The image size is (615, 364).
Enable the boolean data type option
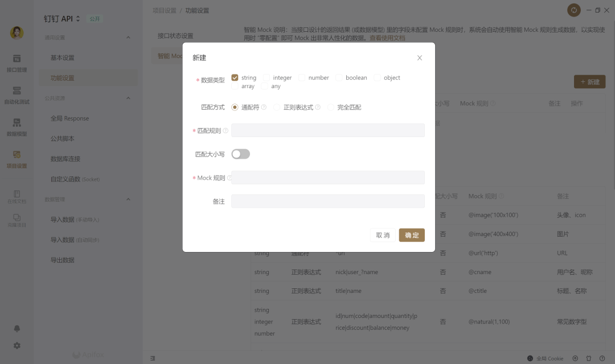click(x=339, y=77)
